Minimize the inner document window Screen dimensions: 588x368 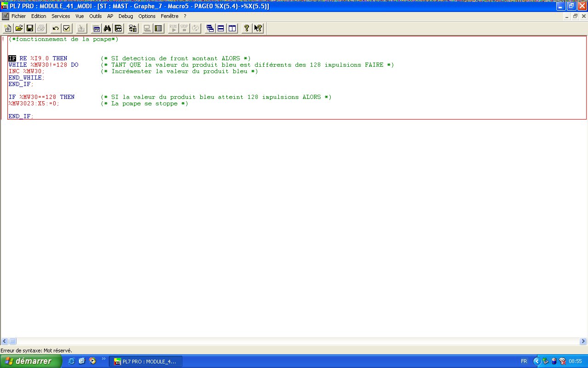click(566, 16)
